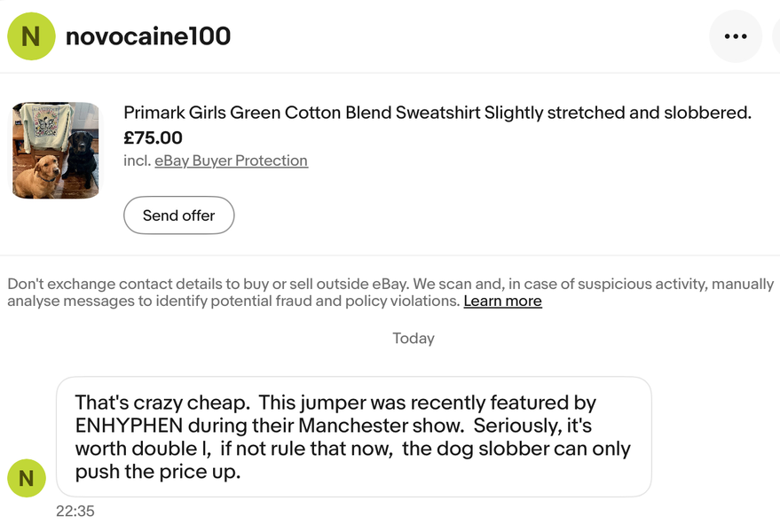
Task: Click the partially visible round button at header edge
Action: [x=776, y=36]
